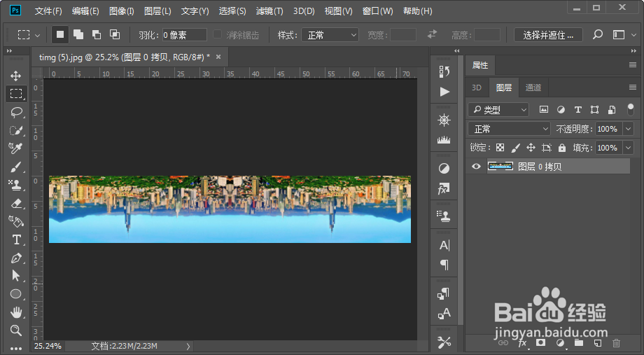644x355 pixels.
Task: Select the Pen tool
Action: tap(15, 258)
